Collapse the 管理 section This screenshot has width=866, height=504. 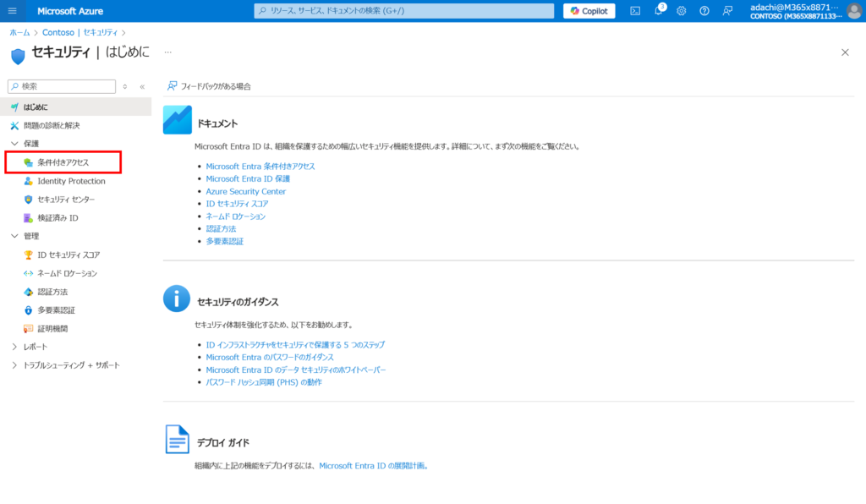pyautogui.click(x=14, y=236)
